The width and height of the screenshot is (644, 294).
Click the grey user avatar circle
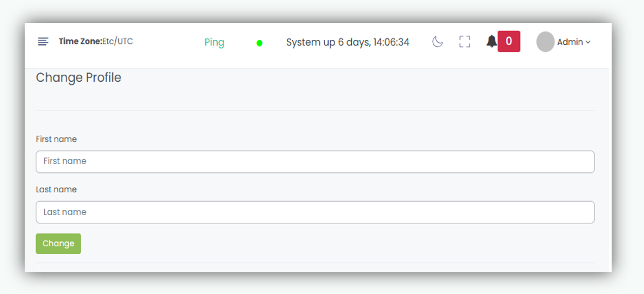[x=545, y=42]
